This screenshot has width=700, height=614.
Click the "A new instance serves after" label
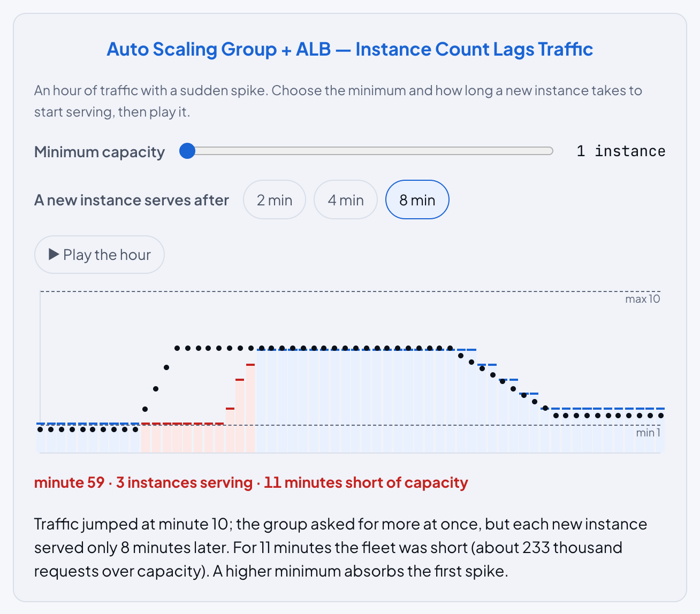click(132, 200)
